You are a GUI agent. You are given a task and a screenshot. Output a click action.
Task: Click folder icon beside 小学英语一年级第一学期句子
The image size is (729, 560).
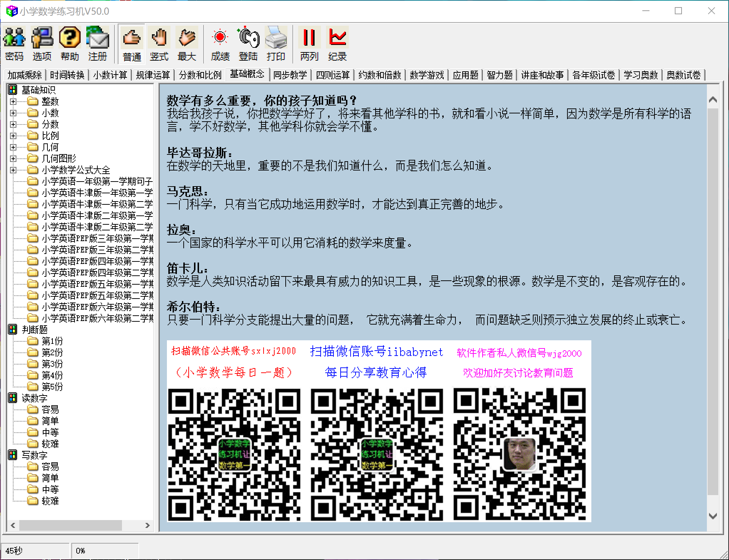[33, 181]
